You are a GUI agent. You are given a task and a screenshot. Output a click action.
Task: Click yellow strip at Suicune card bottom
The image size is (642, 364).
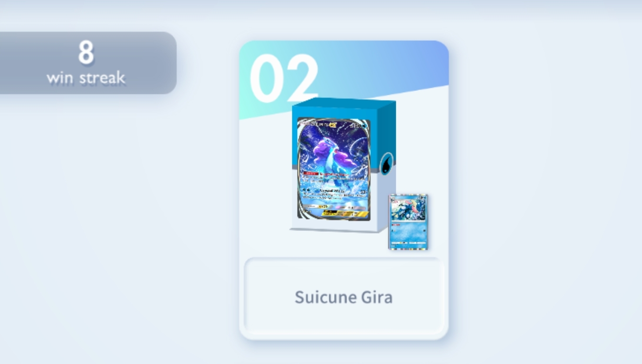point(346,213)
